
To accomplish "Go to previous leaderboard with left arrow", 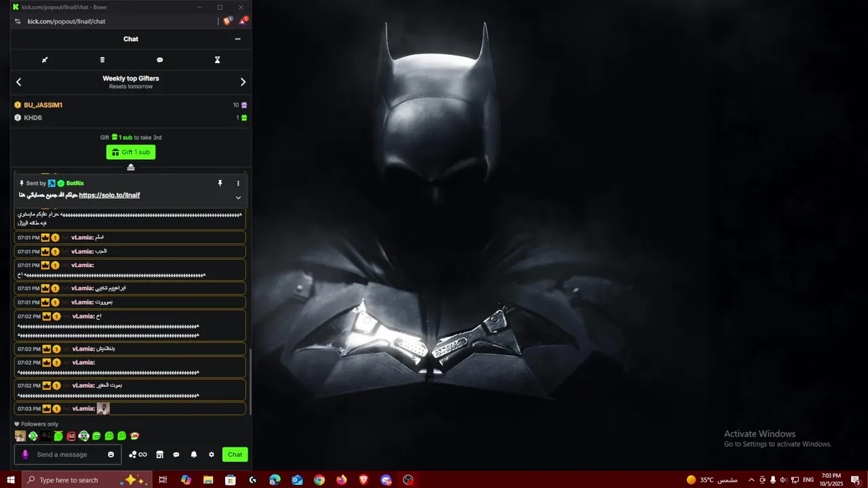I will (19, 82).
